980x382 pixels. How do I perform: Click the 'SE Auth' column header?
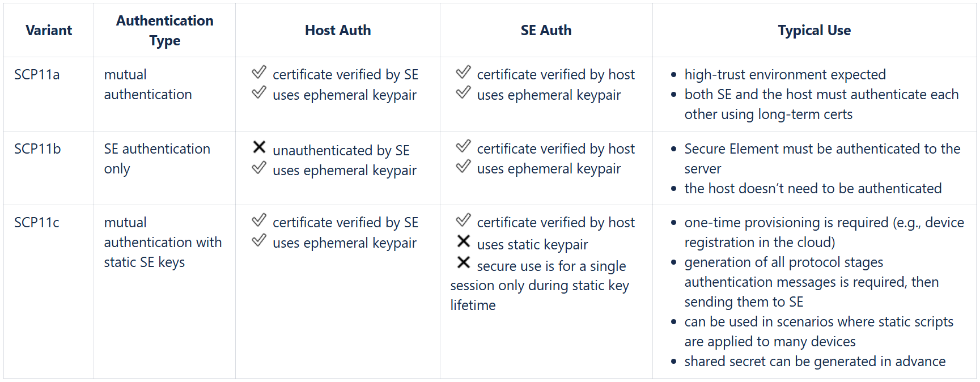[546, 31]
